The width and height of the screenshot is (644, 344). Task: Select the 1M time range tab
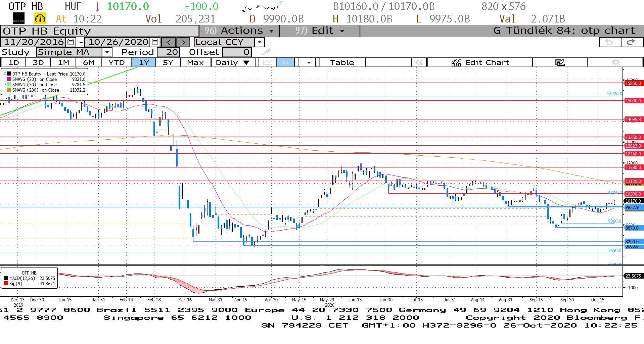click(63, 62)
